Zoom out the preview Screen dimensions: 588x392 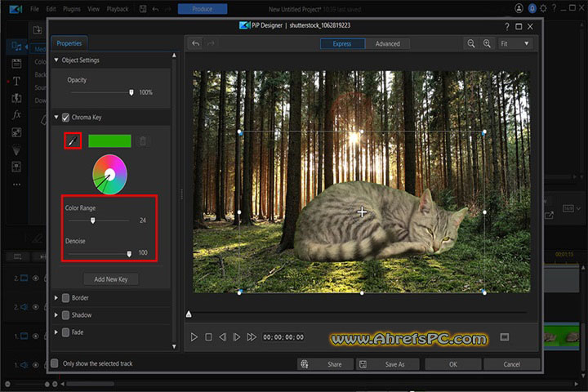pyautogui.click(x=471, y=43)
